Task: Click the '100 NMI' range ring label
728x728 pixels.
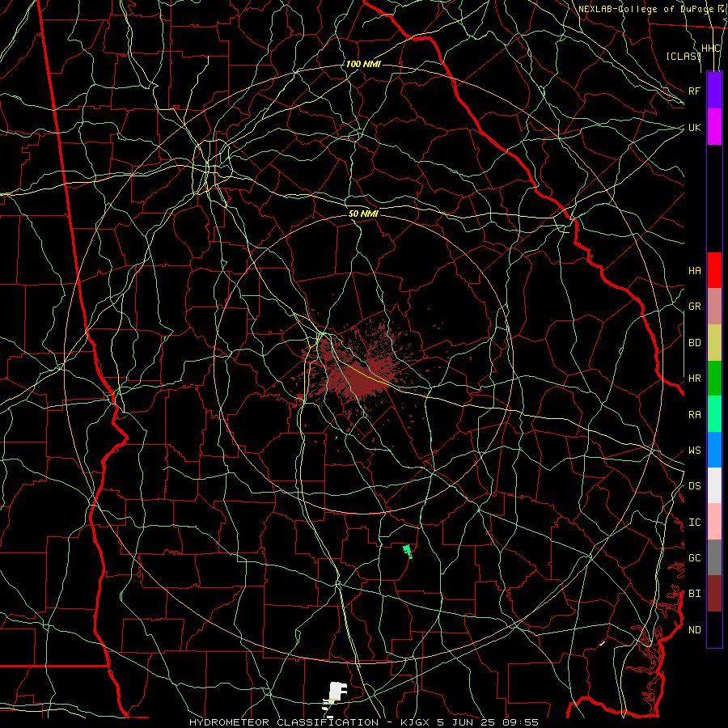Action: (363, 64)
